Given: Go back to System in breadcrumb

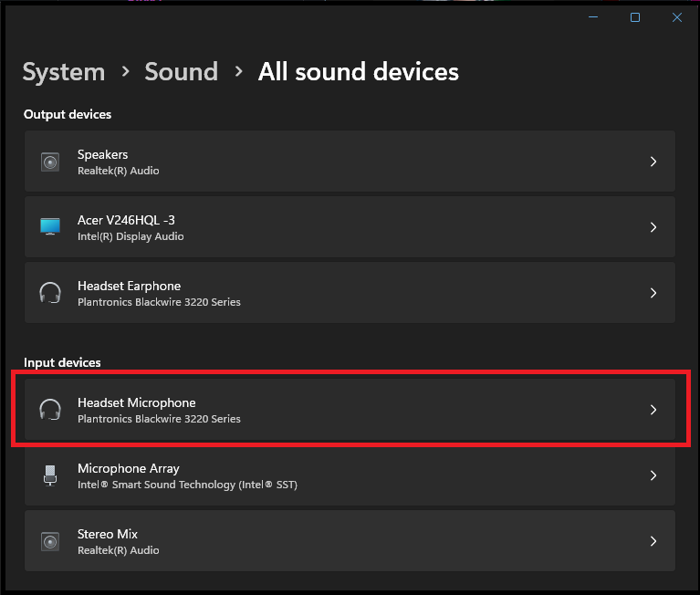Looking at the screenshot, I should click(64, 72).
